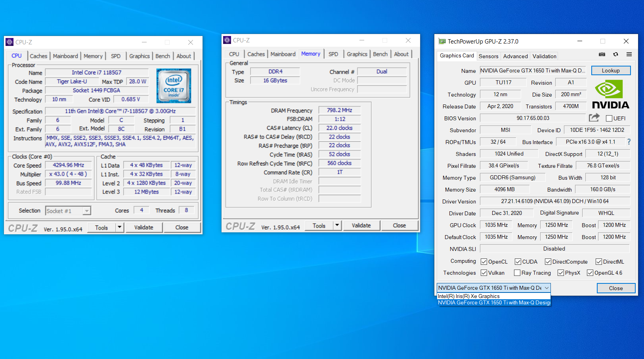Switch to Caches tab in left CPU-Z

(38, 56)
